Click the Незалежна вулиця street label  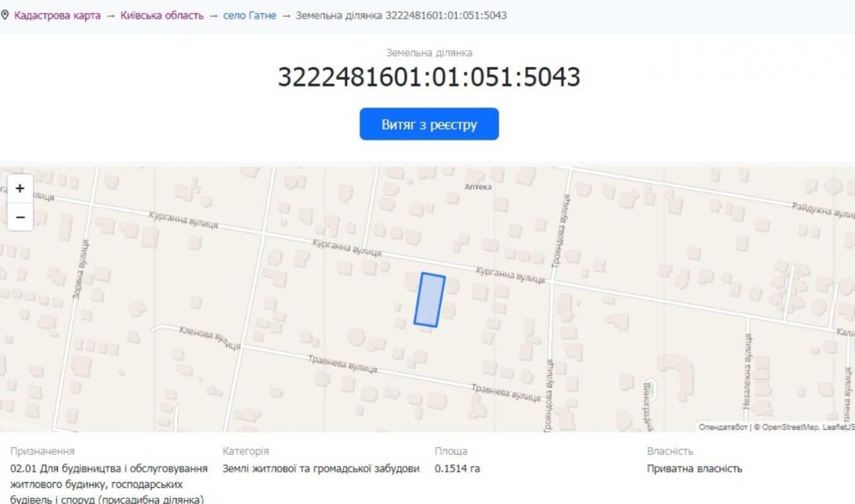747,372
